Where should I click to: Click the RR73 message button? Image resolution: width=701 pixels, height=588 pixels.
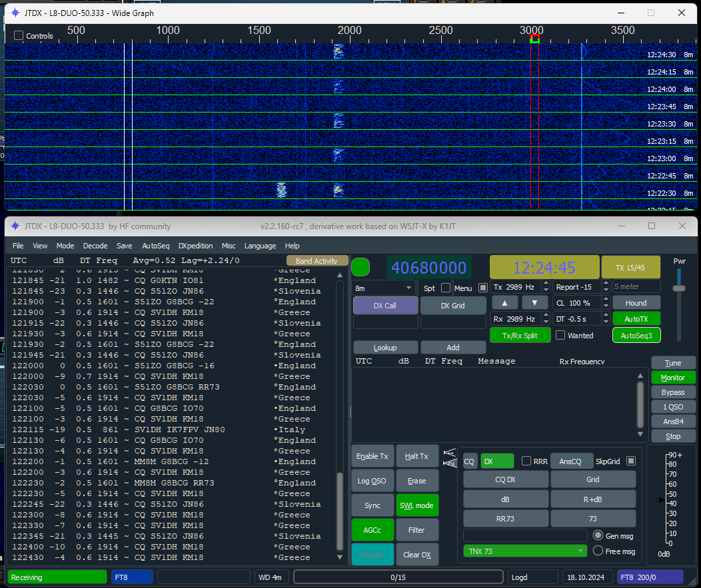tap(506, 519)
